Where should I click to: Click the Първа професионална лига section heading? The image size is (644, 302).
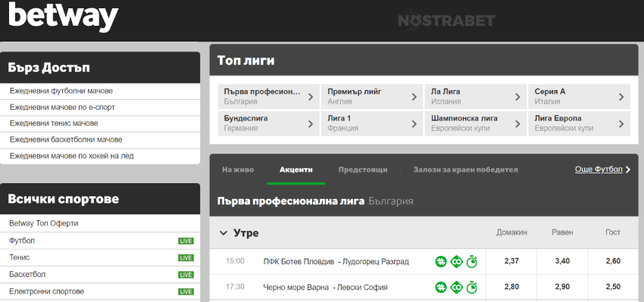[x=291, y=201]
